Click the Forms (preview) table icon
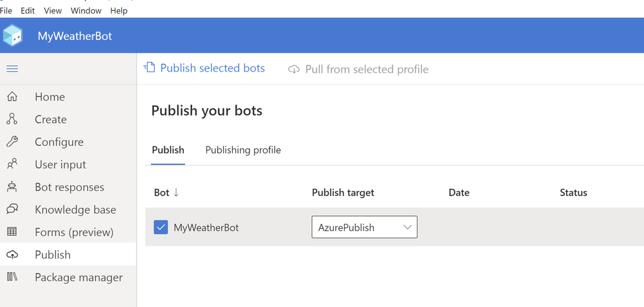This screenshot has width=644, height=307. 12,232
